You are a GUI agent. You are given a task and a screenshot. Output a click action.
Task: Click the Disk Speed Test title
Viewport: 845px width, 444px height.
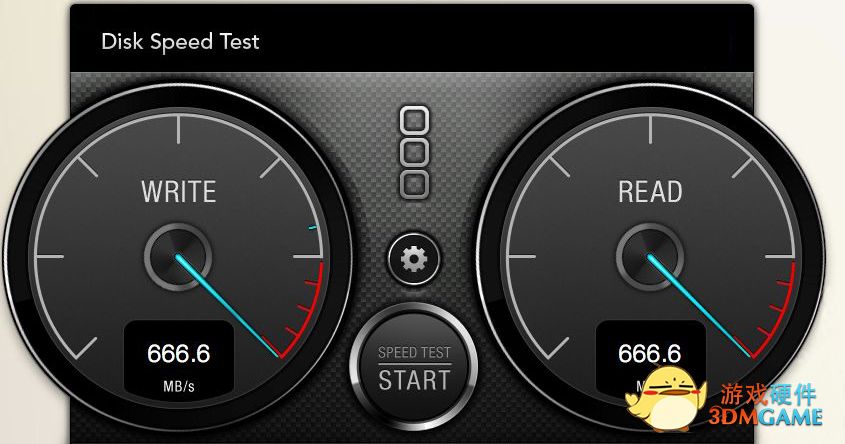point(181,42)
